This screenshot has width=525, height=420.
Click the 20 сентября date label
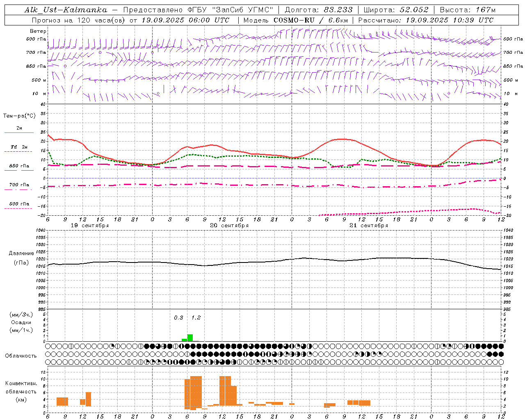tap(229, 226)
